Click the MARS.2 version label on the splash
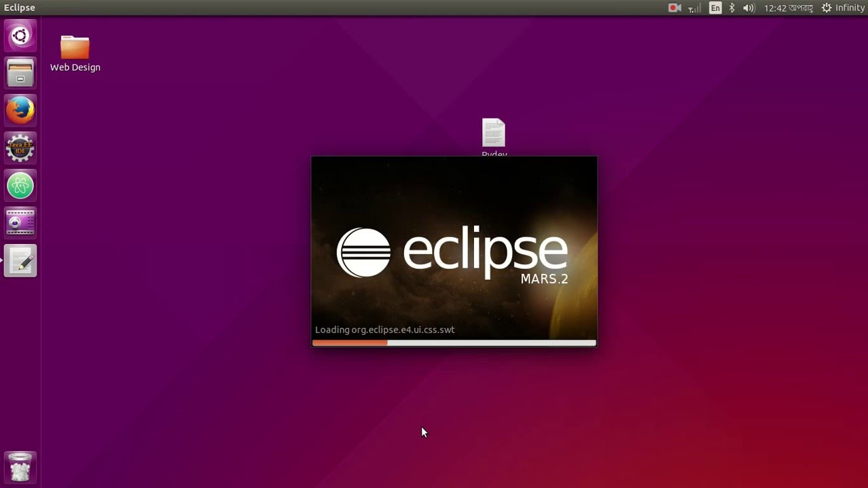The width and height of the screenshot is (868, 488). [x=544, y=279]
